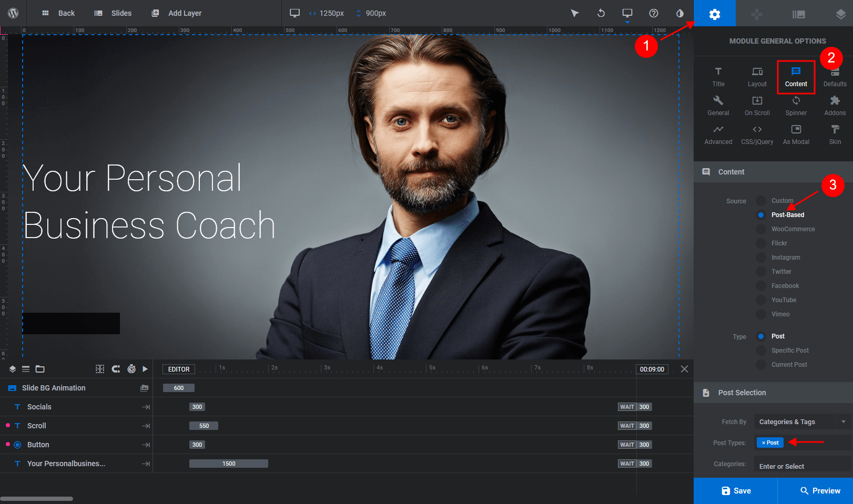Click the Slide BG Animation 600 frame bar
The image size is (853, 504).
coord(179,388)
